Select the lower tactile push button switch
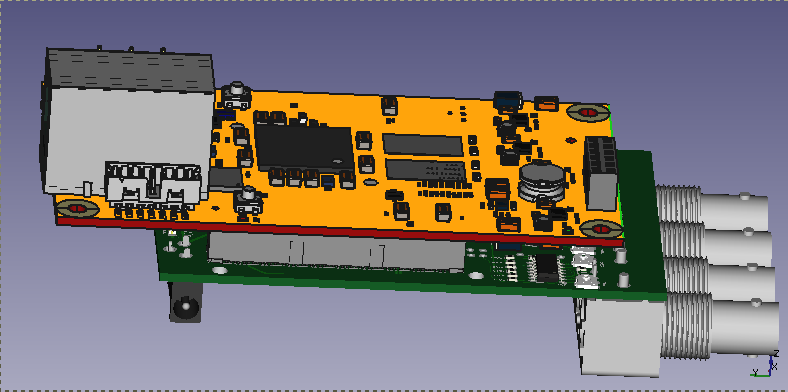This screenshot has width=788, height=392. click(248, 202)
